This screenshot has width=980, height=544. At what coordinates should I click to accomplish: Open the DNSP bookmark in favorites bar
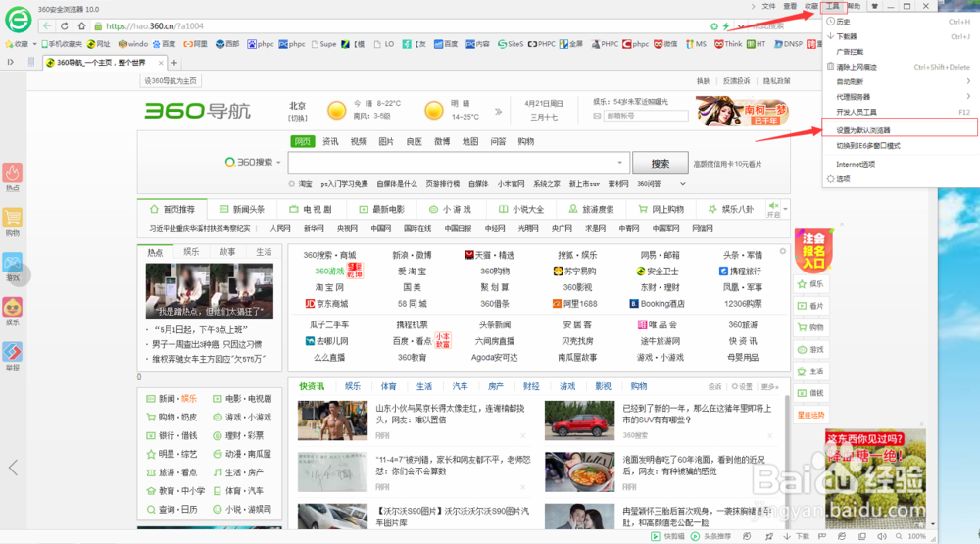788,44
